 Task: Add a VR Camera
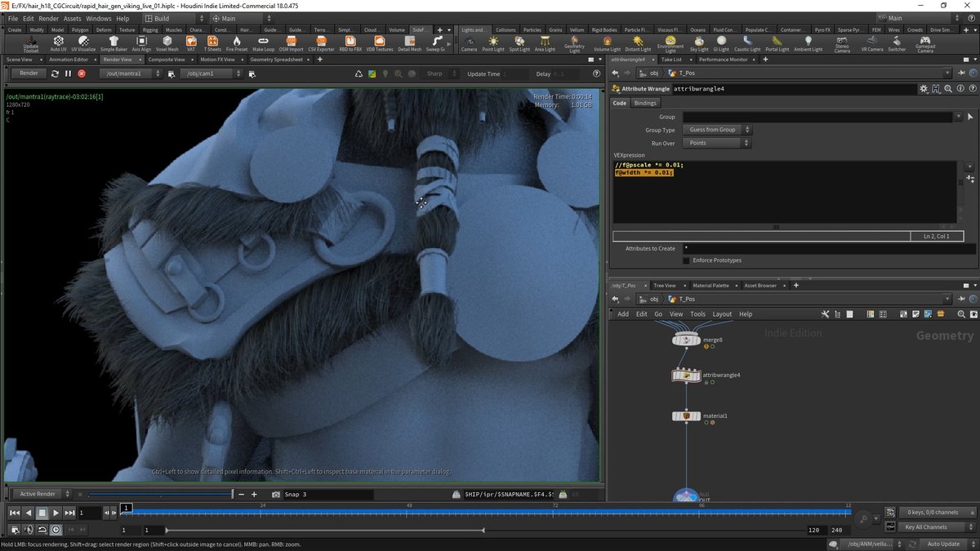point(872,43)
